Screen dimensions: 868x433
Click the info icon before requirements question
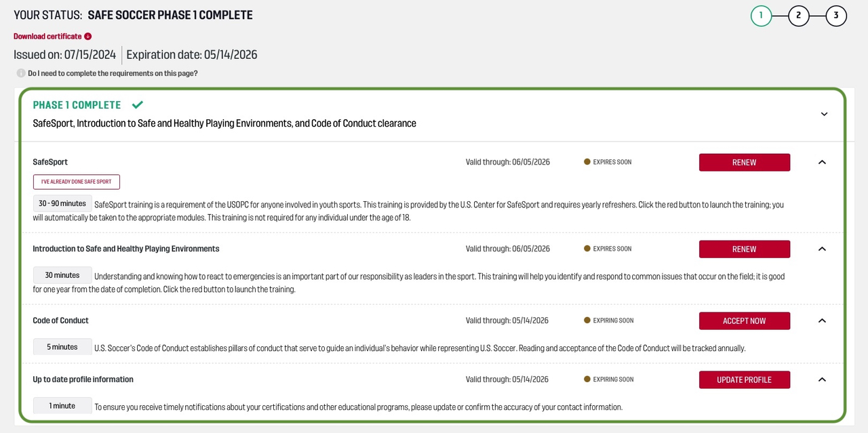click(21, 73)
